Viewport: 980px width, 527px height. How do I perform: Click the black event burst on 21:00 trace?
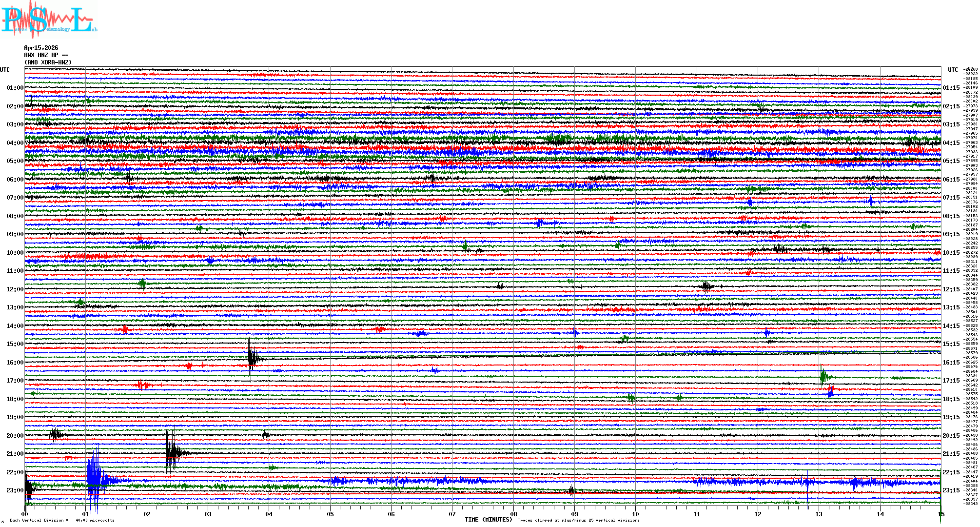pos(172,453)
